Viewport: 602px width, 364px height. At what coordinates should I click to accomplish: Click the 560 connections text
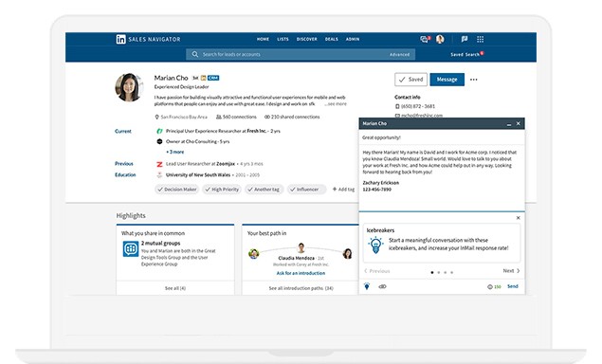240,118
